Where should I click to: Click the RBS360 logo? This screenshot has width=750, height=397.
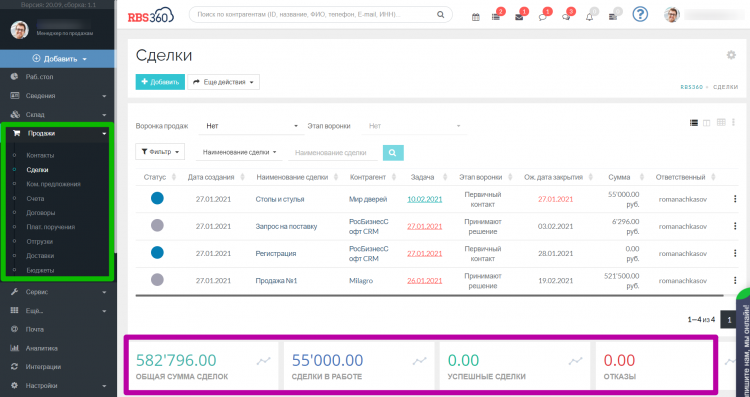(151, 16)
